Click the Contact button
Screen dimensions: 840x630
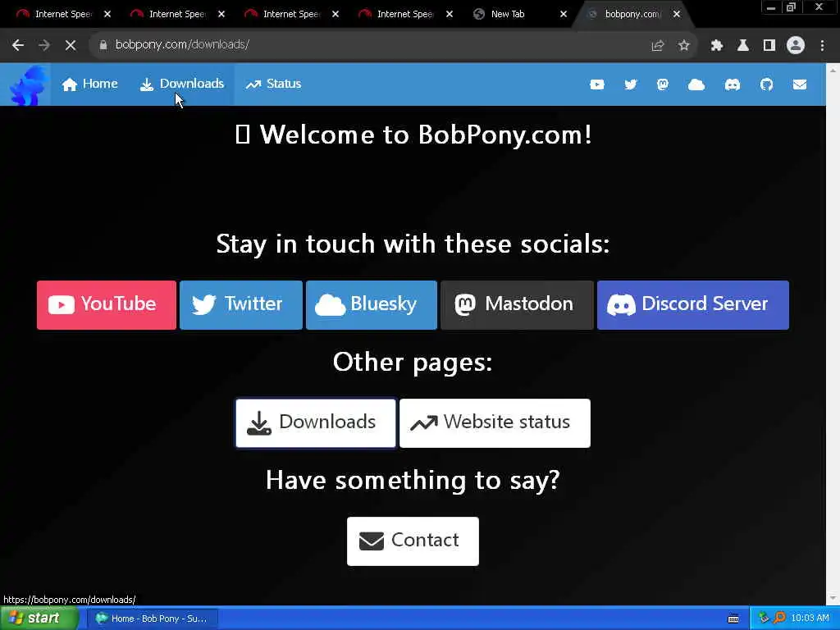click(413, 541)
